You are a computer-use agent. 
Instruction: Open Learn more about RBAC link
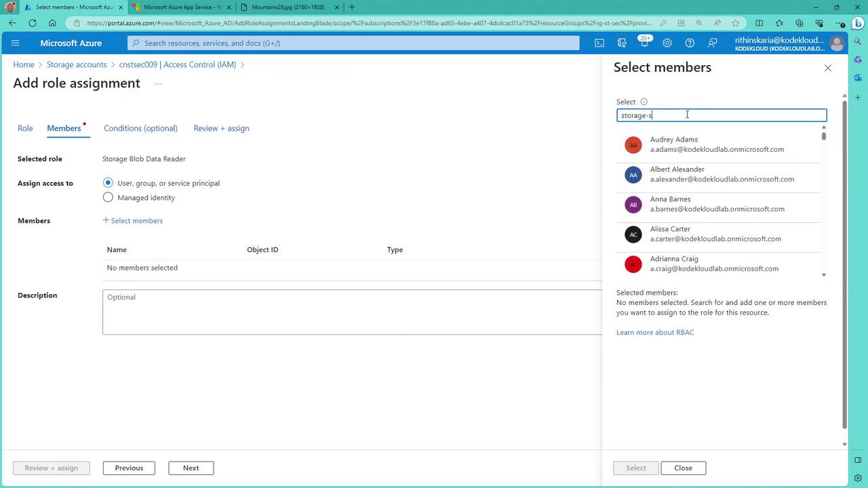[x=655, y=332]
